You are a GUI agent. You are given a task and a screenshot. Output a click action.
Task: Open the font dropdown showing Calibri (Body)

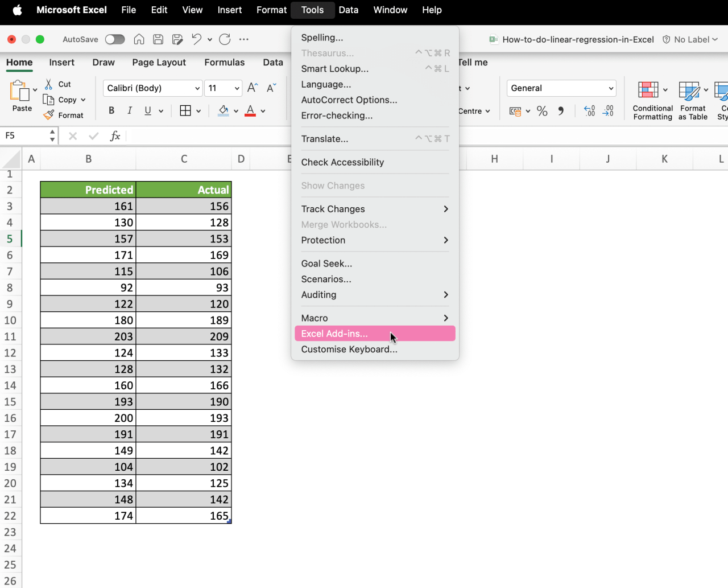pos(152,88)
